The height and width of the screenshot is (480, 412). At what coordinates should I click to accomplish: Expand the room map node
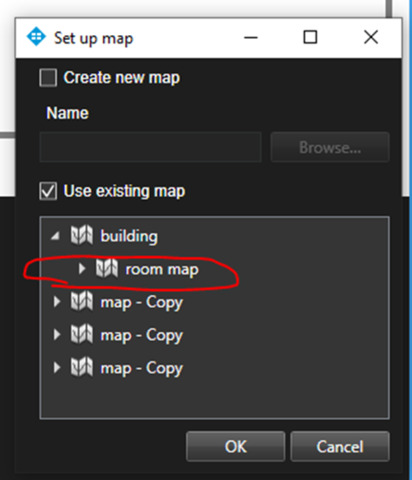click(82, 269)
